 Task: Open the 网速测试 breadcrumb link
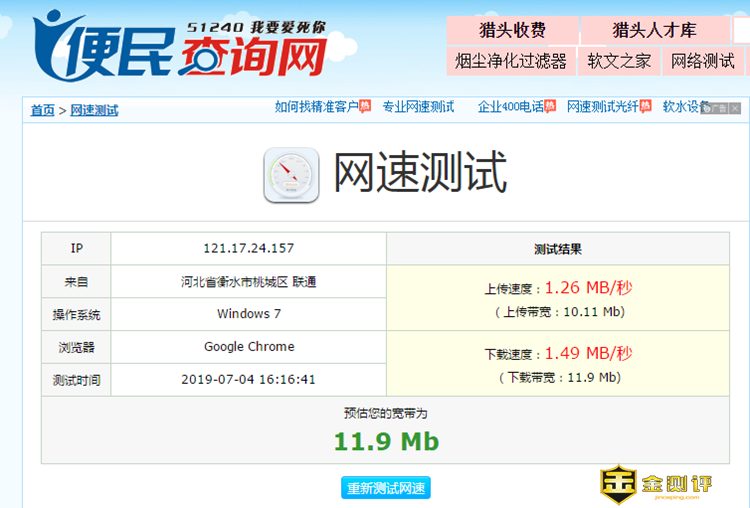[94, 110]
